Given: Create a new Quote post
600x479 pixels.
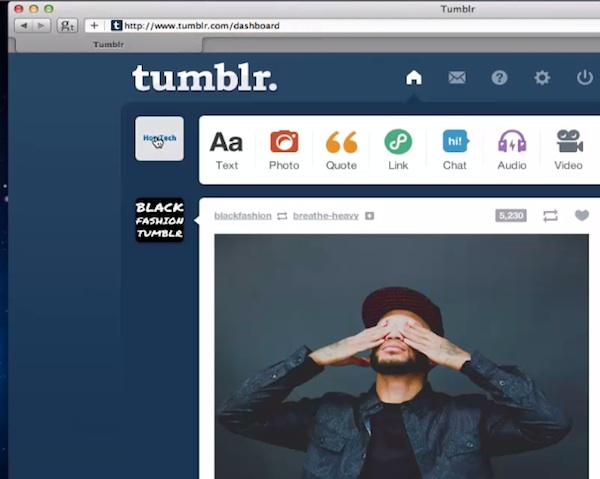Looking at the screenshot, I should point(341,150).
